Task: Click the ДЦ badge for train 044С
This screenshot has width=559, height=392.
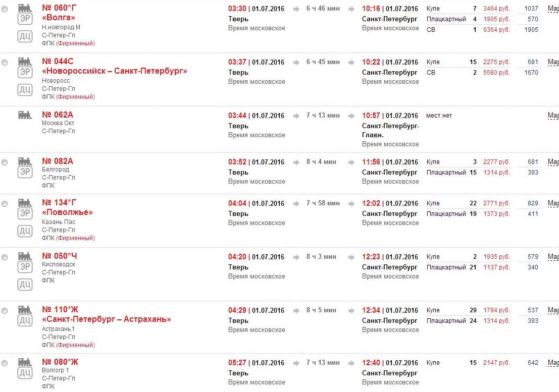Action: tap(25, 90)
